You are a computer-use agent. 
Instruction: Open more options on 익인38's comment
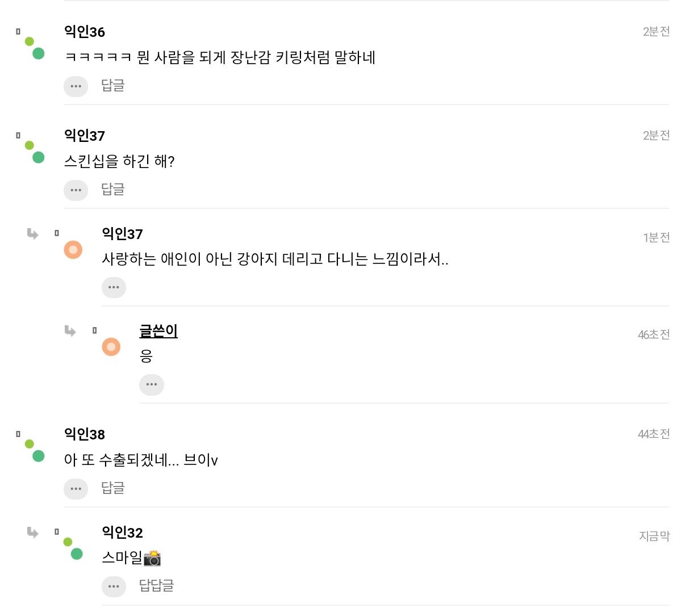pyautogui.click(x=76, y=489)
